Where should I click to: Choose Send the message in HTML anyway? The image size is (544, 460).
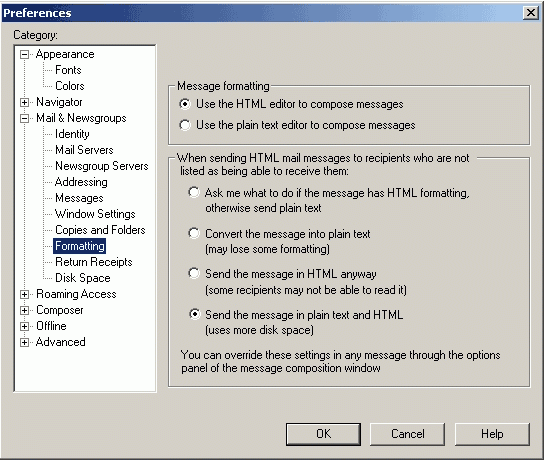[194, 273]
